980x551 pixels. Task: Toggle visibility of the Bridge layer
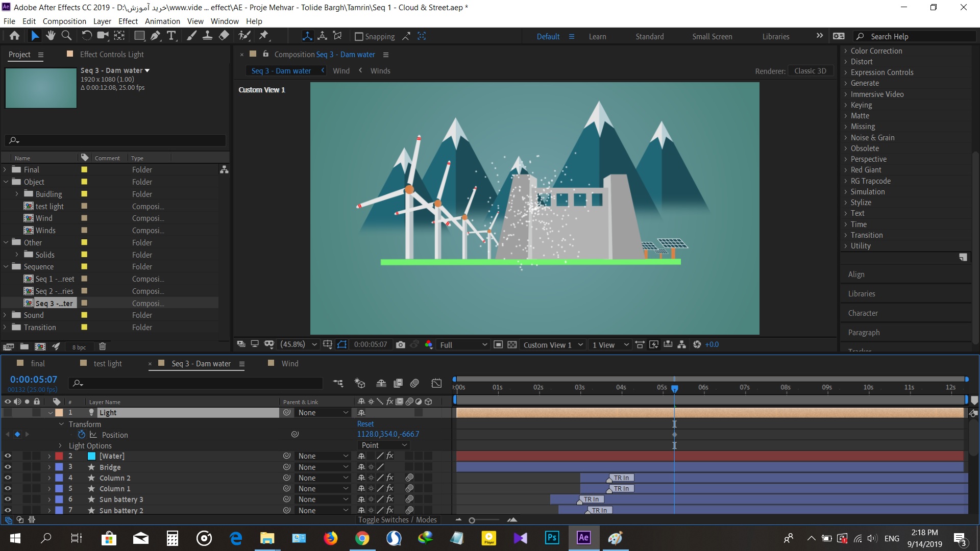tap(8, 467)
